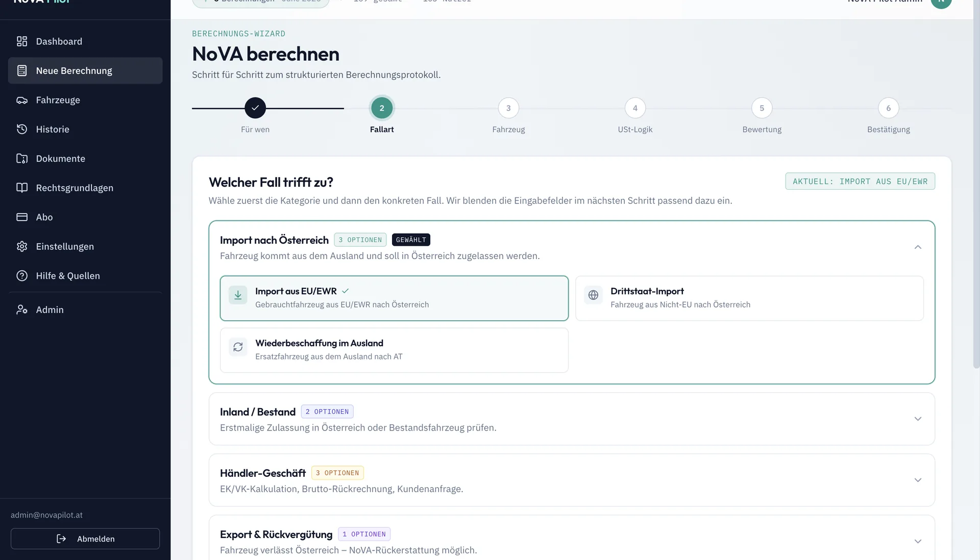This screenshot has width=980, height=560.
Task: Click the green user avatar in the top bar
Action: 941,3
